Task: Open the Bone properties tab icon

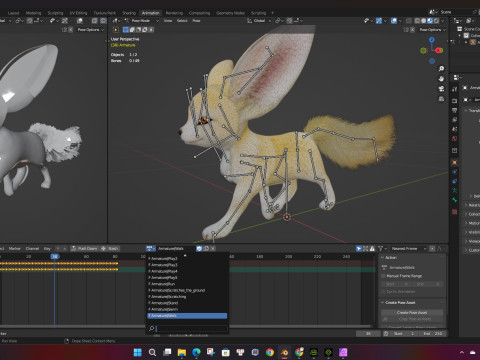Action: (x=454, y=200)
